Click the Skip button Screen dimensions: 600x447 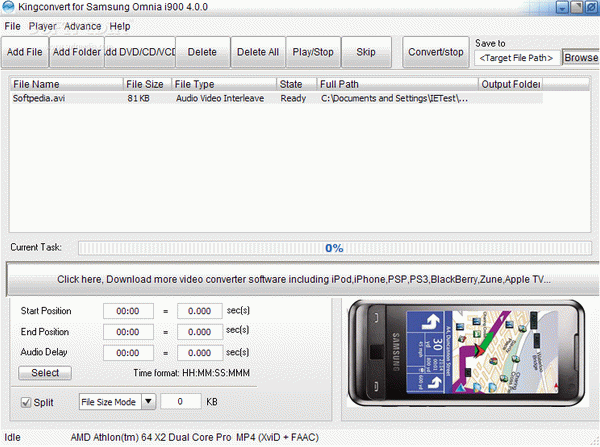[366, 52]
